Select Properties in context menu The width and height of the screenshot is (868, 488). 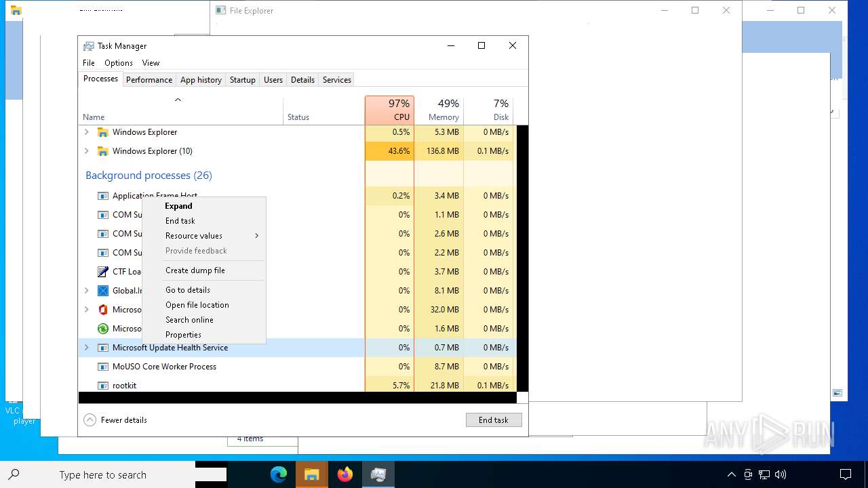(204, 335)
